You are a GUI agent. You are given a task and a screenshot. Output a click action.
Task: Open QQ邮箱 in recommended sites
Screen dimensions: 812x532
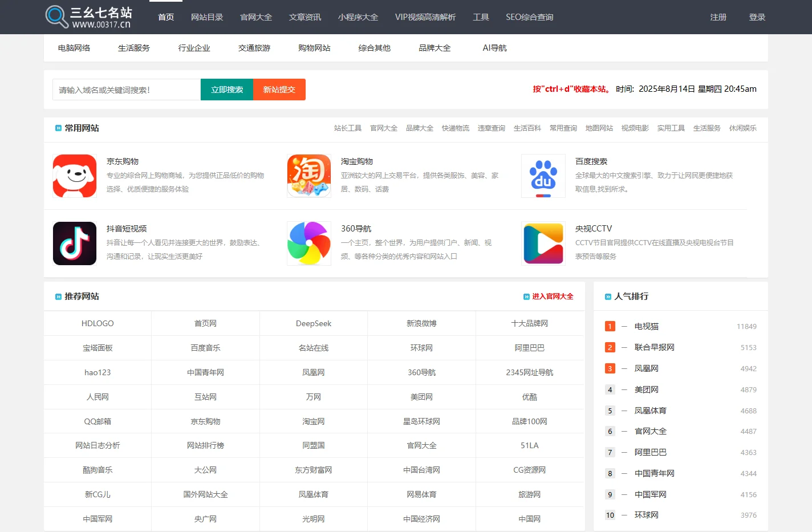98,421
